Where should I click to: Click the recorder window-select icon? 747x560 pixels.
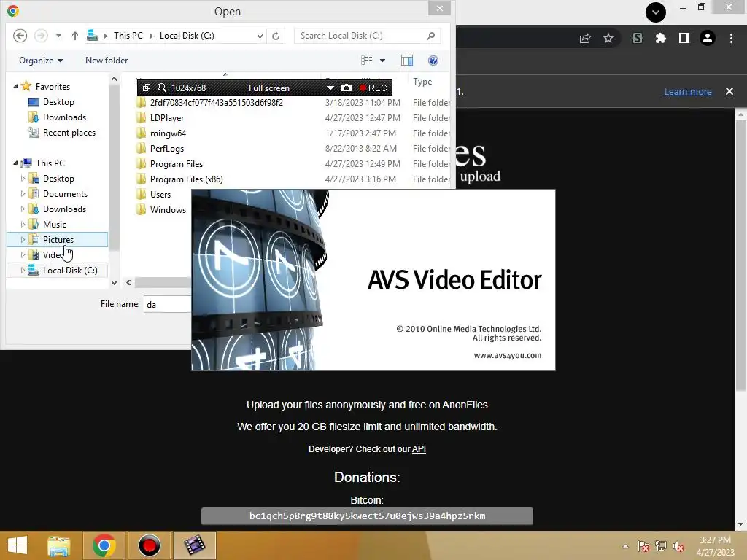pos(147,87)
